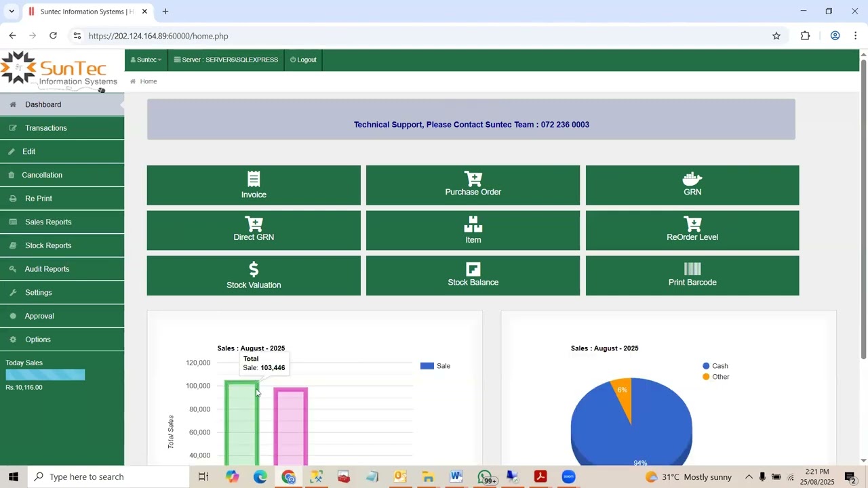The width and height of the screenshot is (868, 488).
Task: Open Audit Reports in the sidebar
Action: click(62, 269)
